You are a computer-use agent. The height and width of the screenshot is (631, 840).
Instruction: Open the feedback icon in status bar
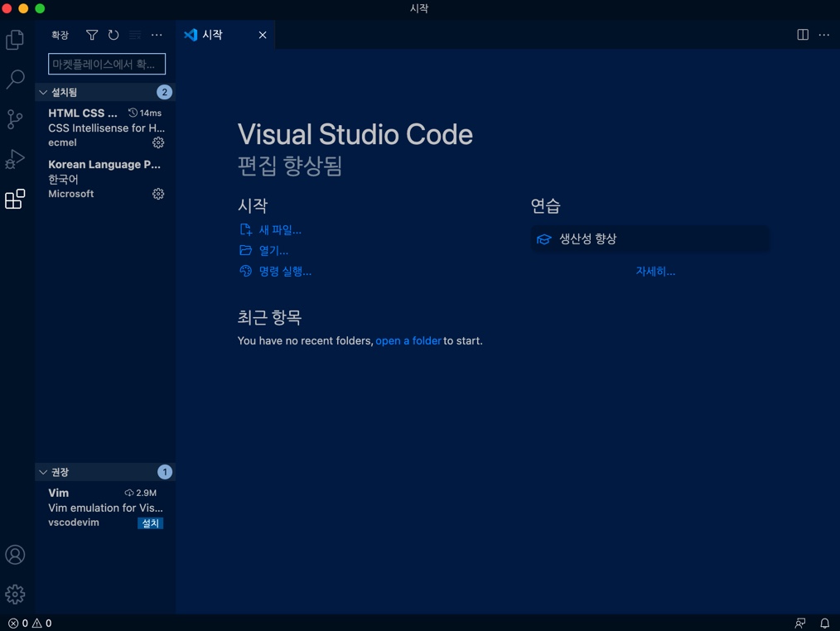[x=799, y=623]
